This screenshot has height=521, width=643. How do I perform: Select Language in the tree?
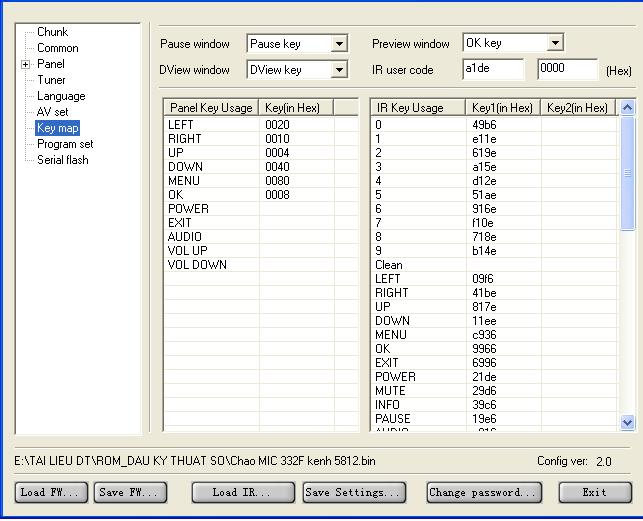61,96
